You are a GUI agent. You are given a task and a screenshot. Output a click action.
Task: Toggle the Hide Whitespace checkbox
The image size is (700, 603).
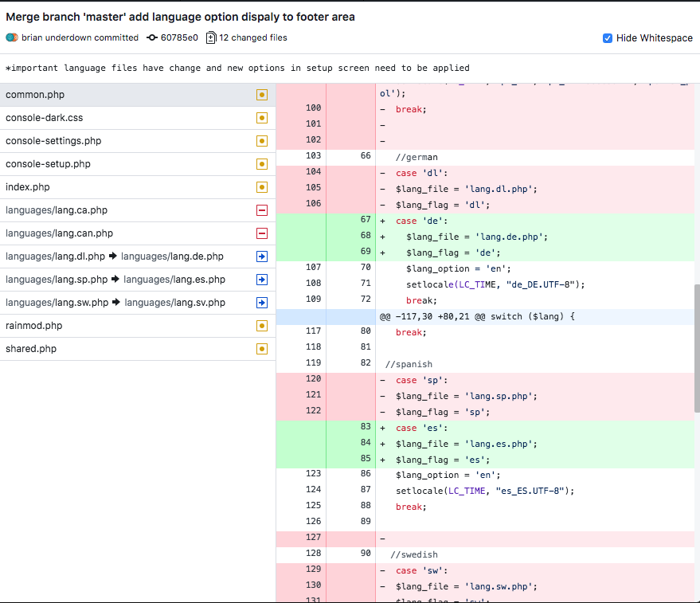point(607,38)
